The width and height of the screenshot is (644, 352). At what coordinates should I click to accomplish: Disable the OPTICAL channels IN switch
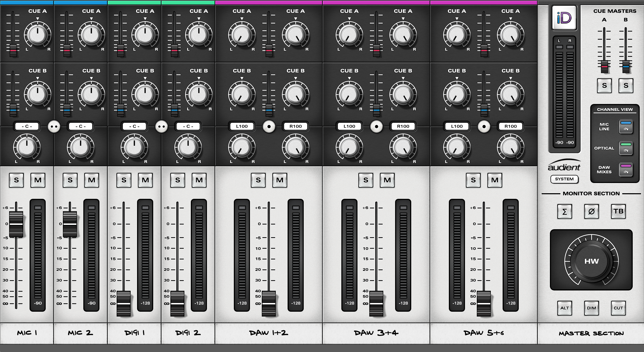point(626,148)
